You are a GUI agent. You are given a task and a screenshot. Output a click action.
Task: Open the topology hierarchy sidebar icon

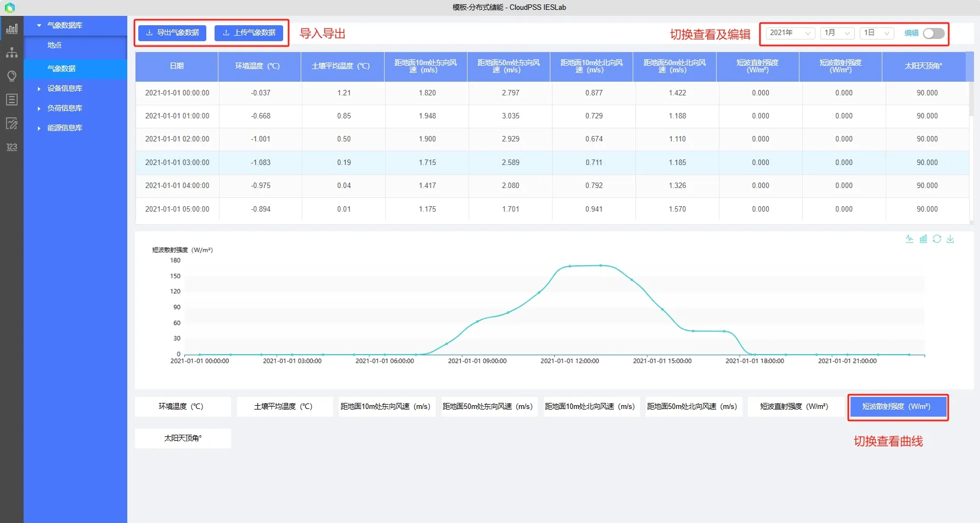(12, 53)
